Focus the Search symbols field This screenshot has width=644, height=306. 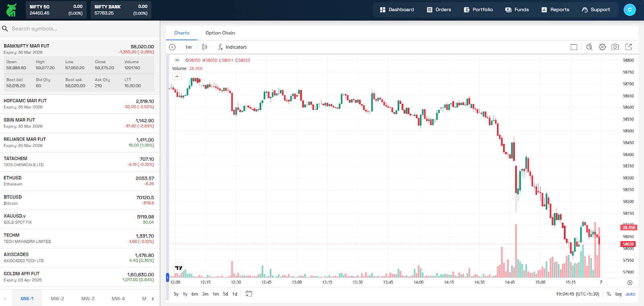click(80, 29)
